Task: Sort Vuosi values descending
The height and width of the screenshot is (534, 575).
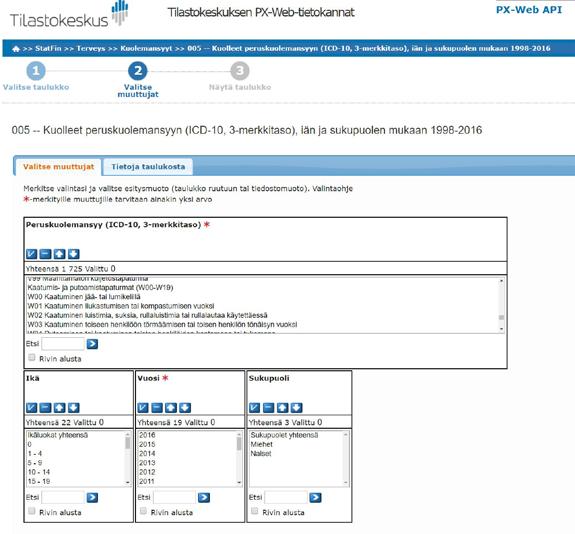Action: (185, 407)
